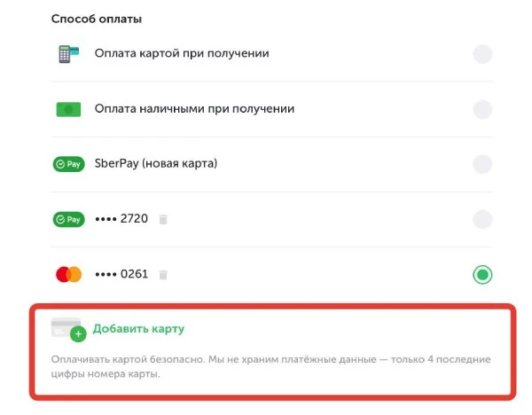This screenshot has width=532, height=415.
Task: Select the SberPay new card radio button
Action: [482, 164]
